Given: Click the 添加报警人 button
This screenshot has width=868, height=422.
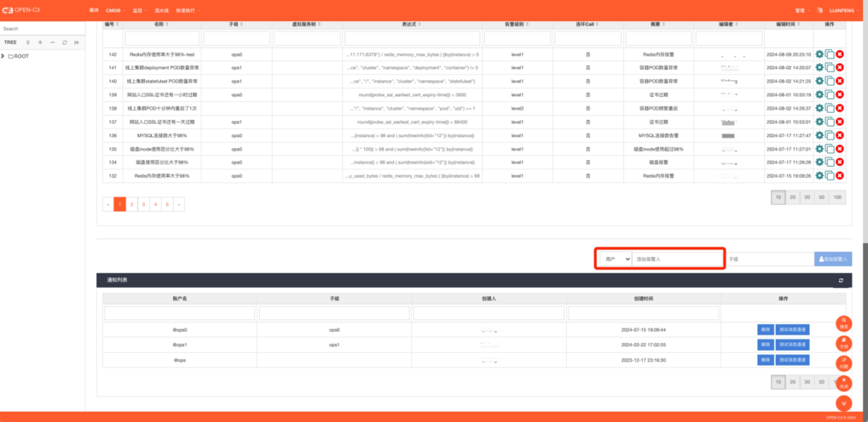Looking at the screenshot, I should pyautogui.click(x=833, y=259).
